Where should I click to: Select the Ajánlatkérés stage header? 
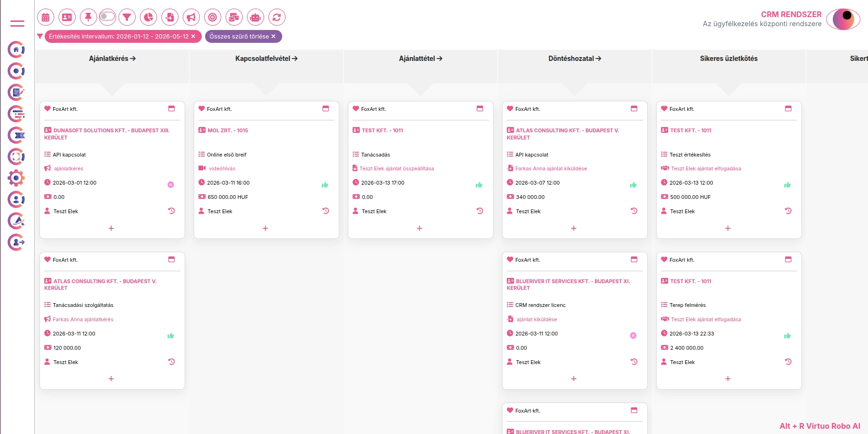tap(112, 59)
